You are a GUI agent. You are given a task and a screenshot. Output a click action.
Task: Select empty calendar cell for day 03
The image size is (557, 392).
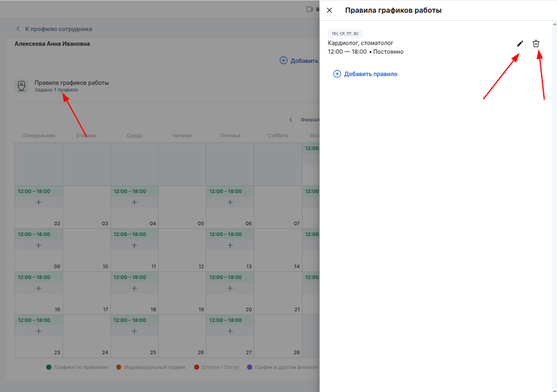(x=86, y=207)
